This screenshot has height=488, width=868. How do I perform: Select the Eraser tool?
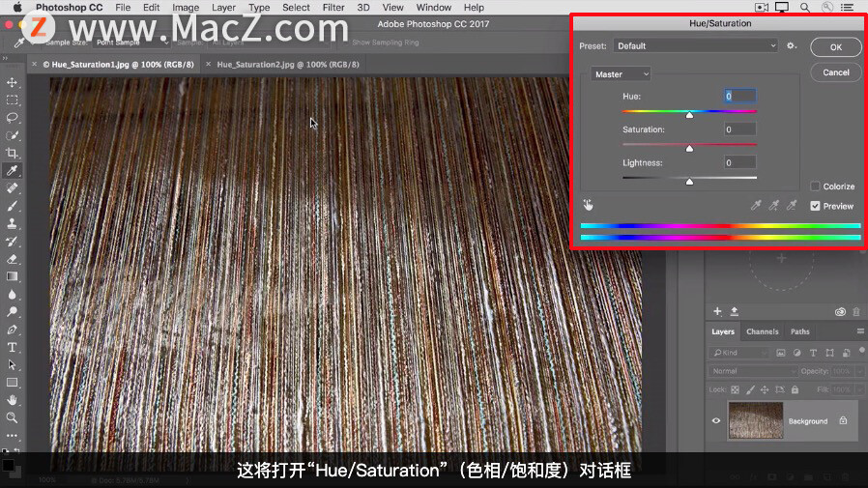coord(12,259)
